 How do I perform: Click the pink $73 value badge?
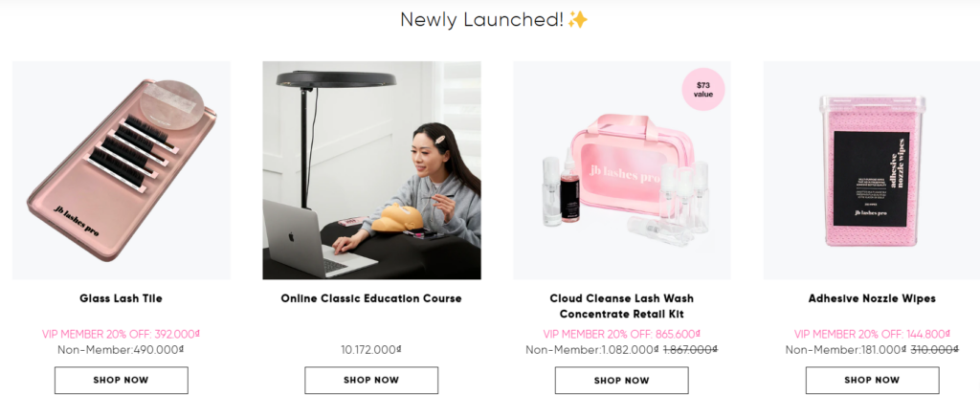703,89
